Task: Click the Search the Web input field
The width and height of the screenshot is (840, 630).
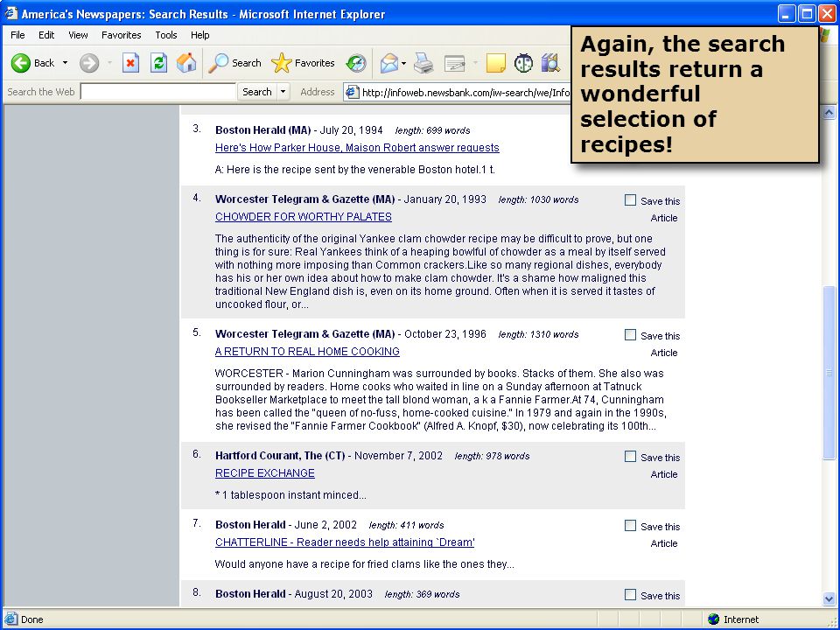Action: (158, 92)
